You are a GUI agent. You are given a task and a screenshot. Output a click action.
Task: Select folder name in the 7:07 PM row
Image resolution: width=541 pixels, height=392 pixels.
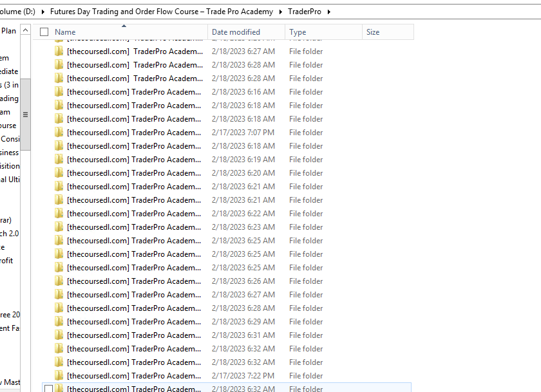(134, 133)
